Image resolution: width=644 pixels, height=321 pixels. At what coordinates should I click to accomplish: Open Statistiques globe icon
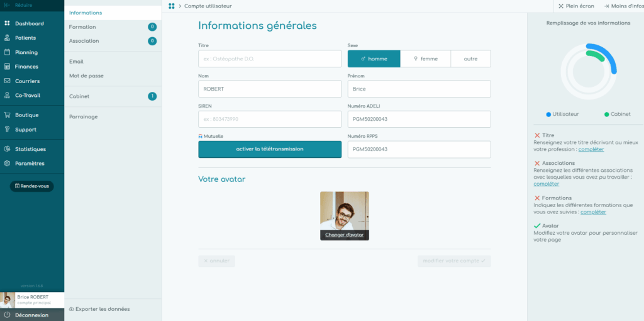coord(8,149)
